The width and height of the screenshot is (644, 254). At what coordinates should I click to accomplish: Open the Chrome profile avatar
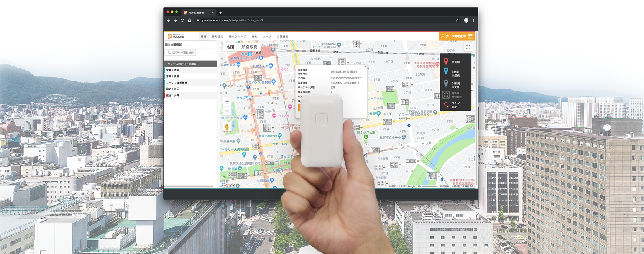pyautogui.click(x=466, y=20)
